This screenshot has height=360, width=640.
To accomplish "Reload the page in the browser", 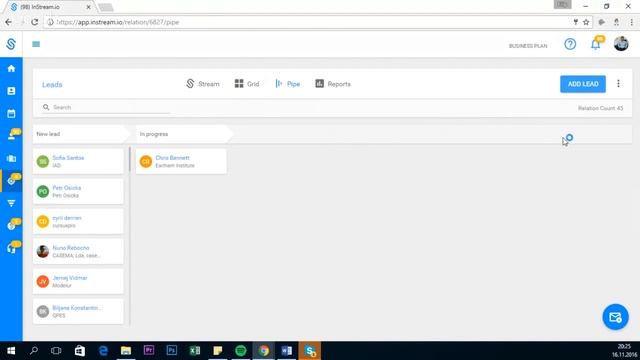I will [x=35, y=22].
